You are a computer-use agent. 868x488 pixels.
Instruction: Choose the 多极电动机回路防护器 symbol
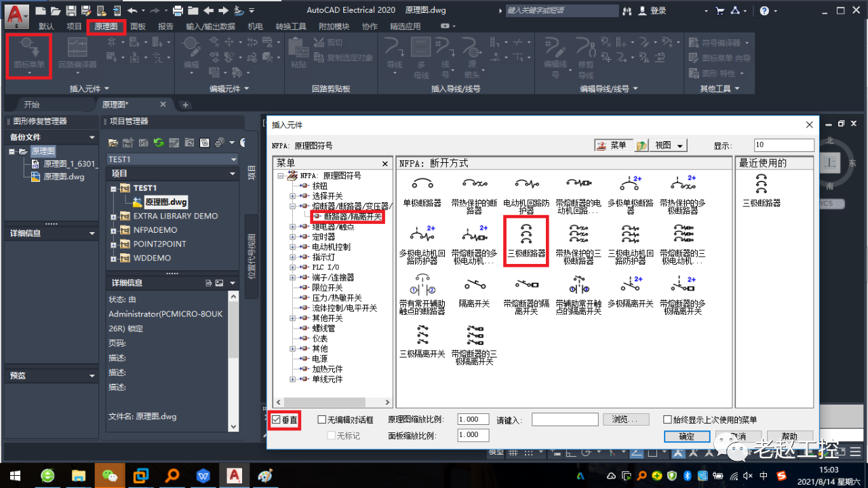(422, 244)
